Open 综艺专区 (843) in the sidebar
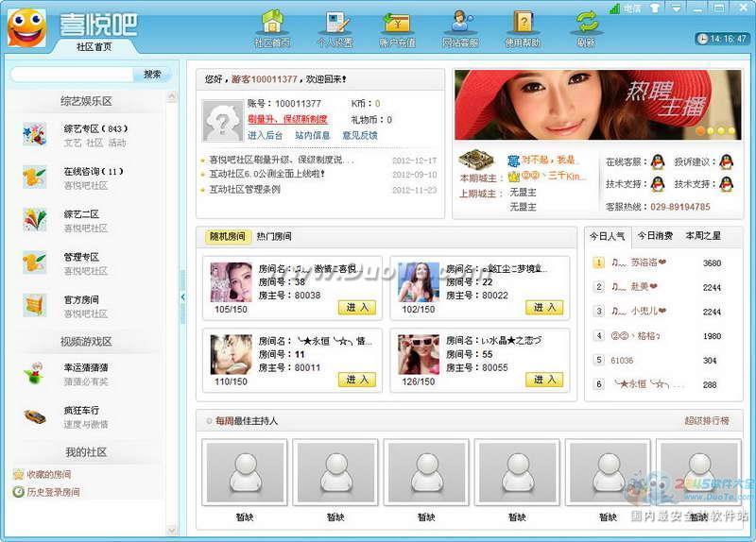 pyautogui.click(x=94, y=128)
